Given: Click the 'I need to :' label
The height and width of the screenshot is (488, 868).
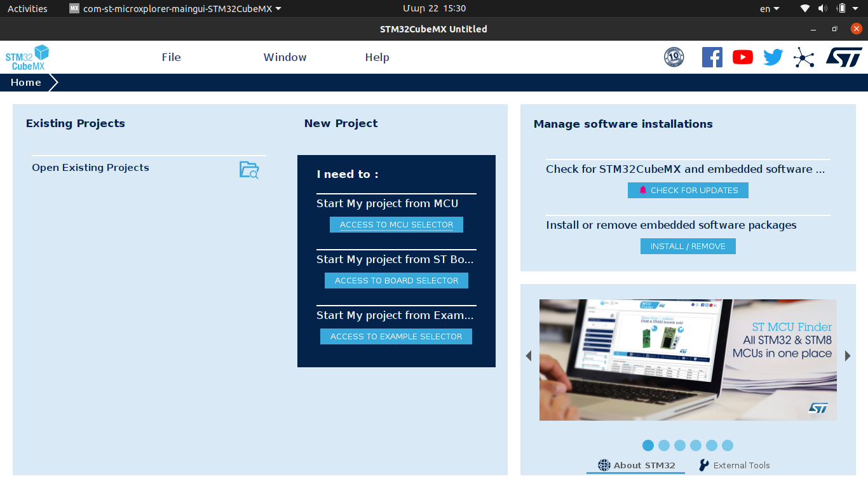Looking at the screenshot, I should 348,174.
